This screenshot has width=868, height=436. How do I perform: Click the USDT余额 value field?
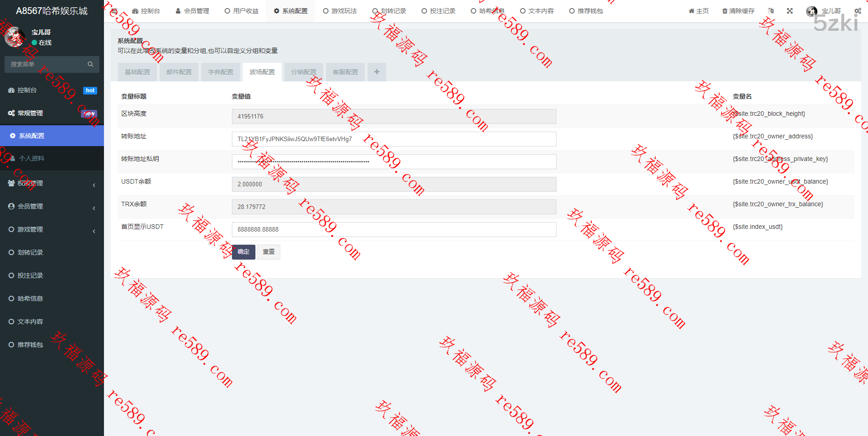394,184
